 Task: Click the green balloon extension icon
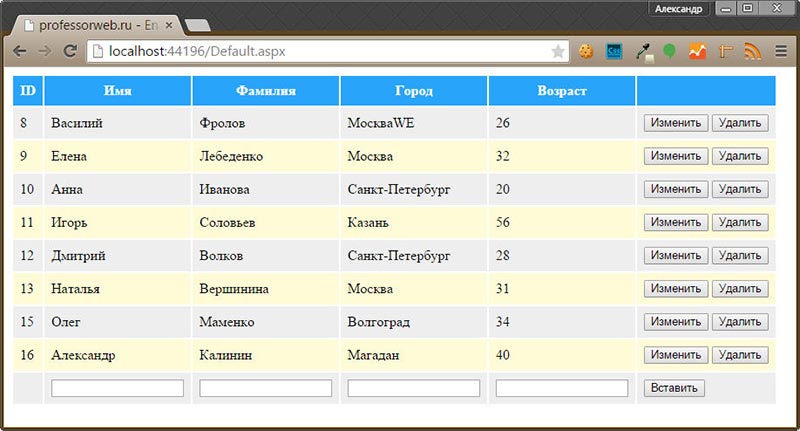pos(669,51)
